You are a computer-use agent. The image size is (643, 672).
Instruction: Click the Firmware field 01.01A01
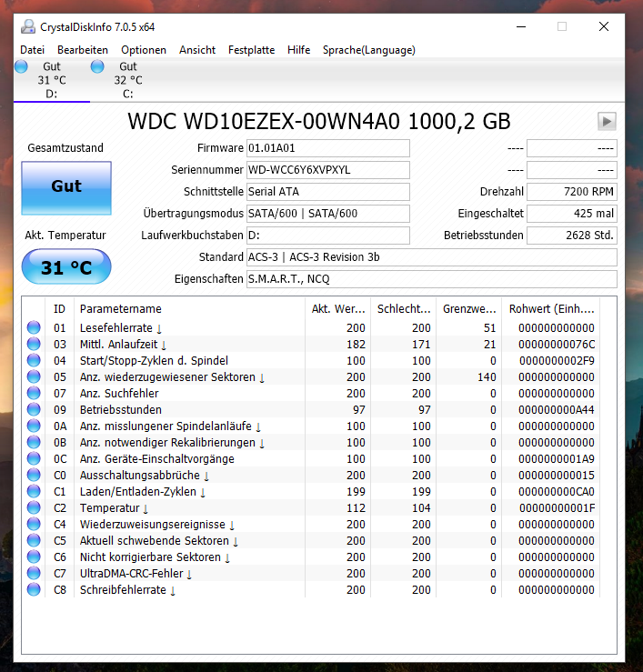point(328,148)
